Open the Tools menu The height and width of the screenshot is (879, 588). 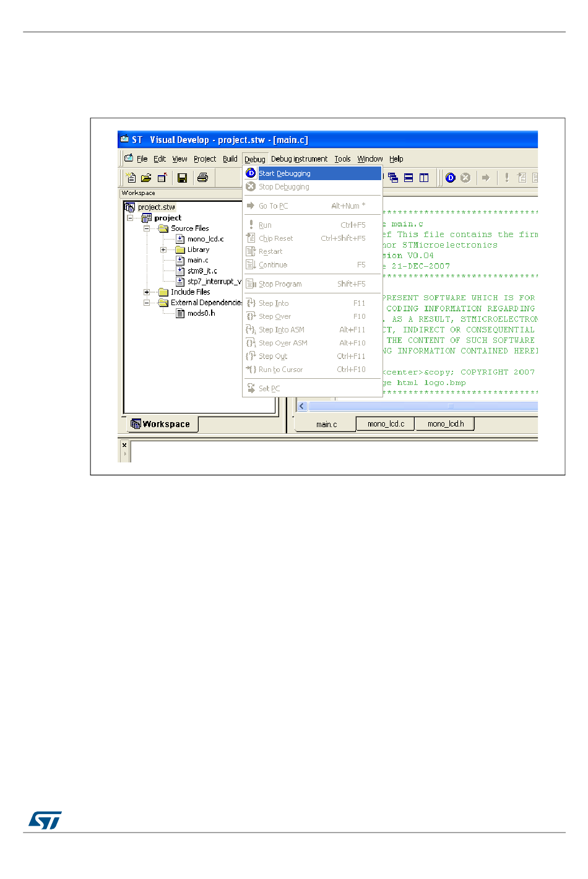point(342,159)
